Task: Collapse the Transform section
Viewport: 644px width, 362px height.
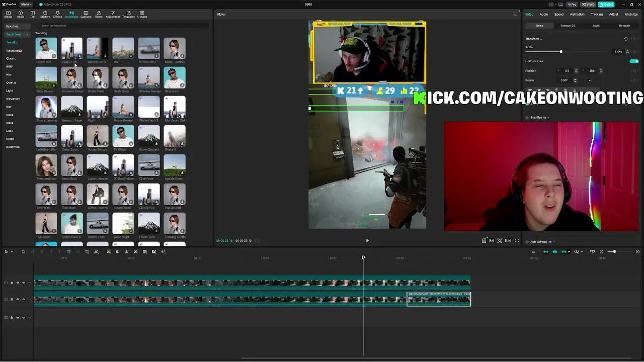Action: click(x=541, y=39)
